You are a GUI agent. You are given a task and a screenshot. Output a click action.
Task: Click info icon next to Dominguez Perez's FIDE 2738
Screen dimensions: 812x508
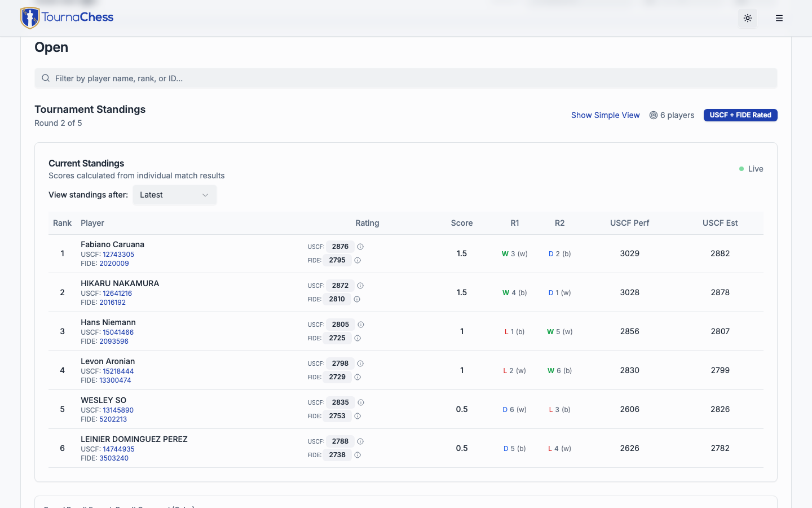coord(358,455)
